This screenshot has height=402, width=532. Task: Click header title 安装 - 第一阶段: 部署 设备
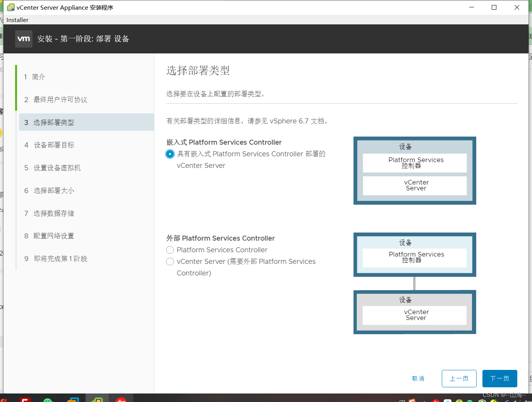coord(83,39)
